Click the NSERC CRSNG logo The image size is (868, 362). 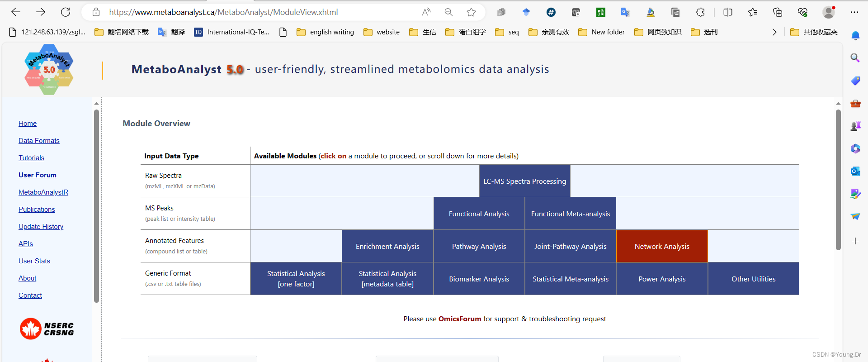[x=47, y=329]
